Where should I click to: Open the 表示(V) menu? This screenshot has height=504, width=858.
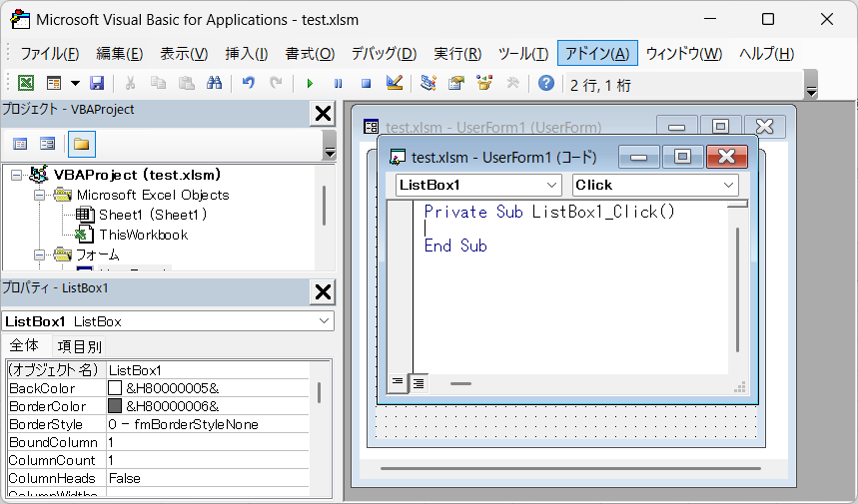coord(184,54)
